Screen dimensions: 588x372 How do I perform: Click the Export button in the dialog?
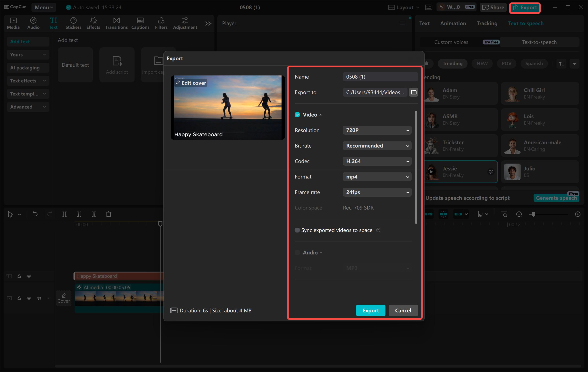click(370, 310)
